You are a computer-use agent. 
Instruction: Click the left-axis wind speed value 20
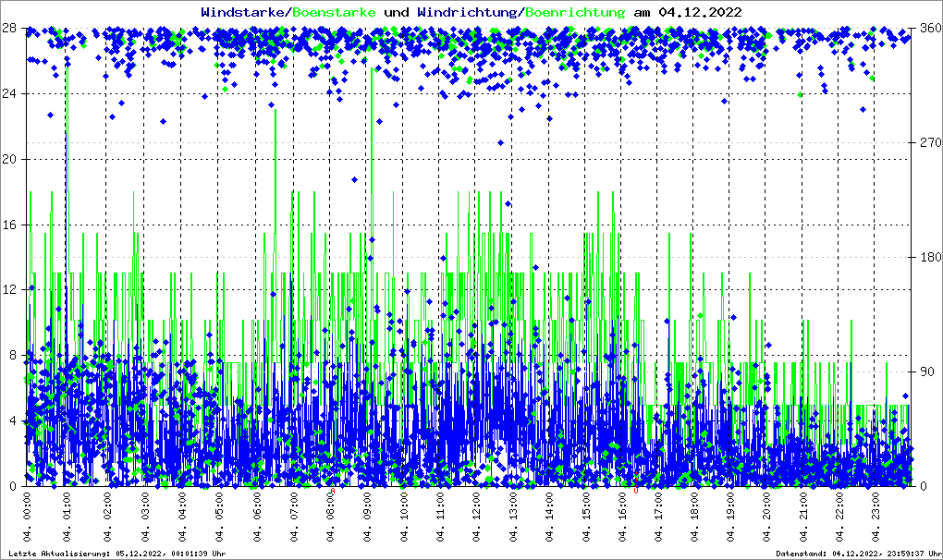(11, 159)
